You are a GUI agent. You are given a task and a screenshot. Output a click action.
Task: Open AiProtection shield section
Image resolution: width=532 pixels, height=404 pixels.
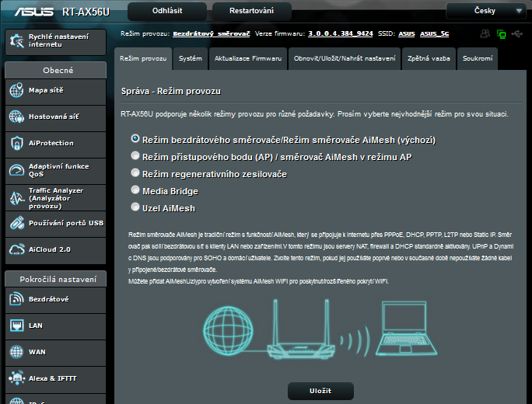pos(54,143)
